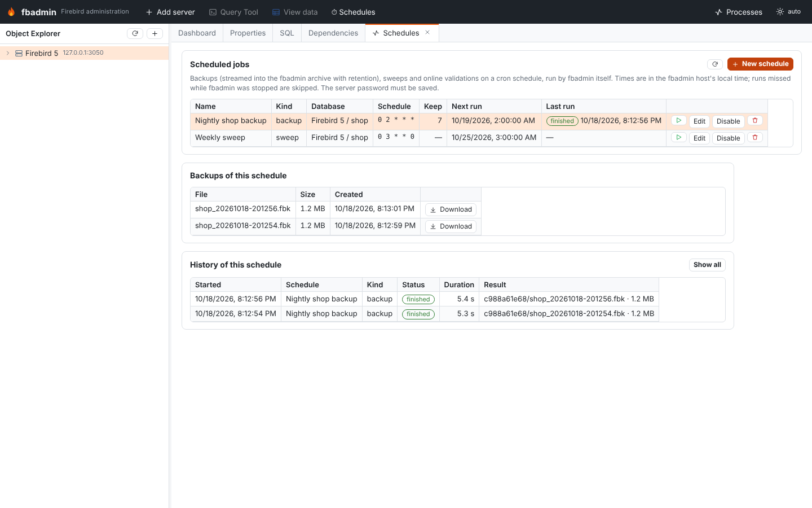Expand the Firebird 5 server node

point(8,53)
